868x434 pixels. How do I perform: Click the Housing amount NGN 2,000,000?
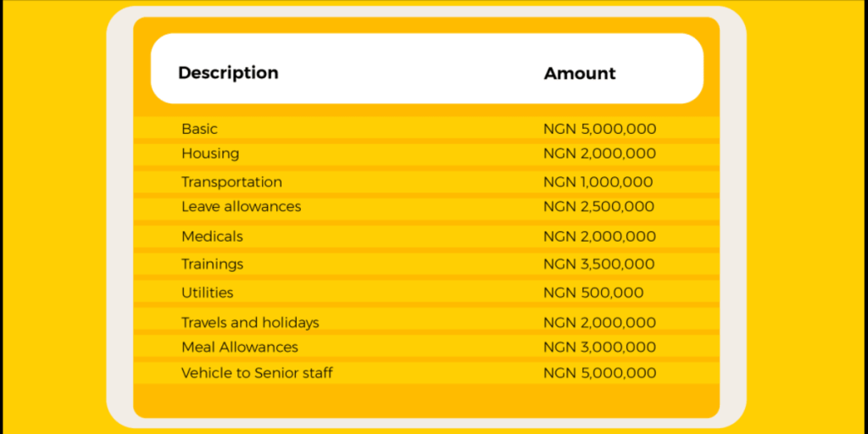(x=599, y=153)
